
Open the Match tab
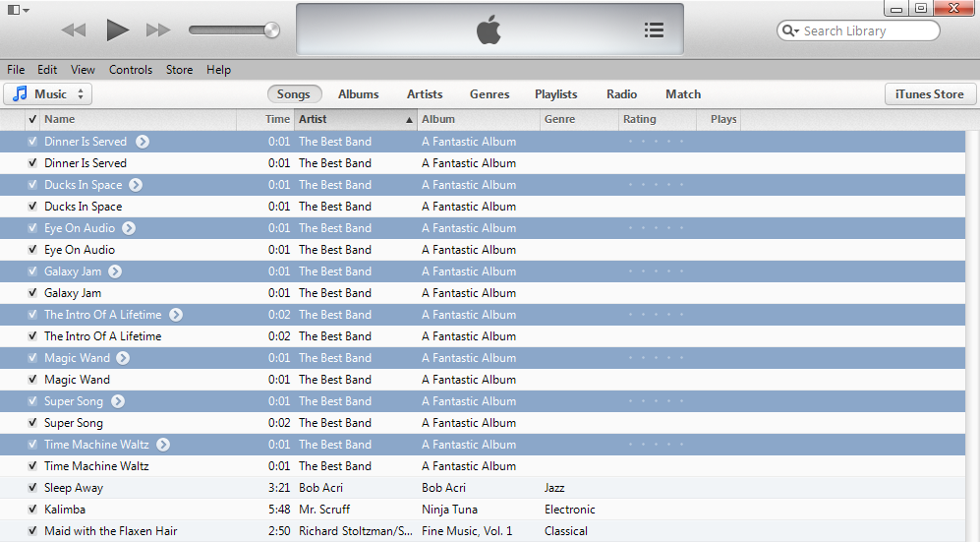click(683, 93)
